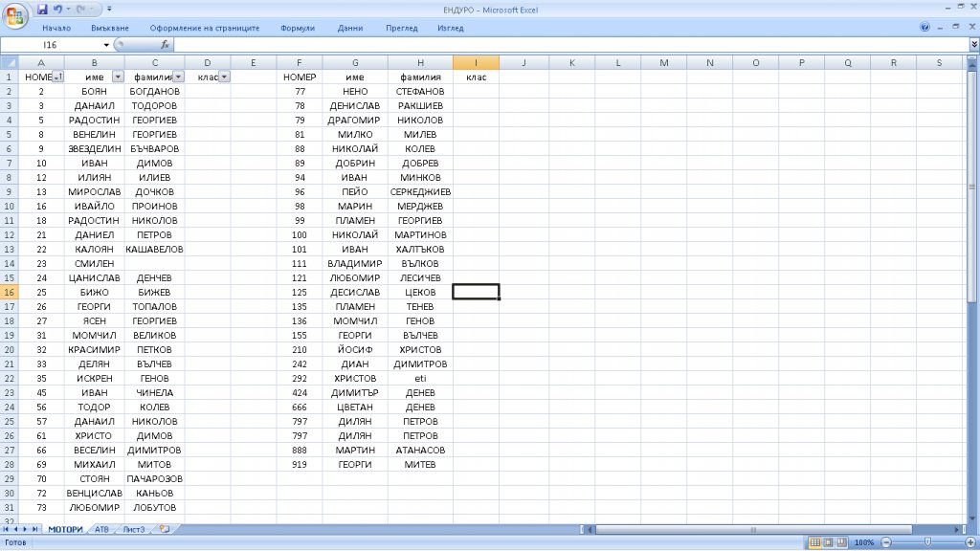
Task: Open the filter dropdown for фамилия column
Action: point(178,77)
